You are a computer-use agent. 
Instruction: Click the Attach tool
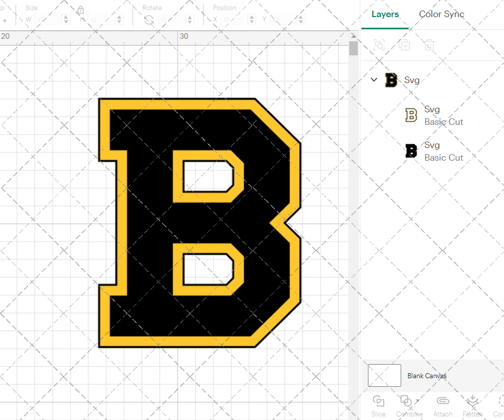443,406
